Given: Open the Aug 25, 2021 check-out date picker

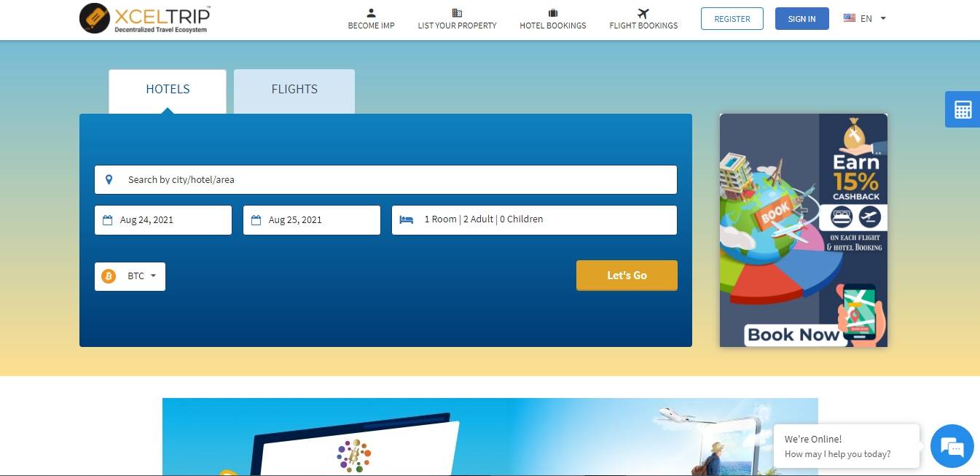Looking at the screenshot, I should tap(312, 220).
